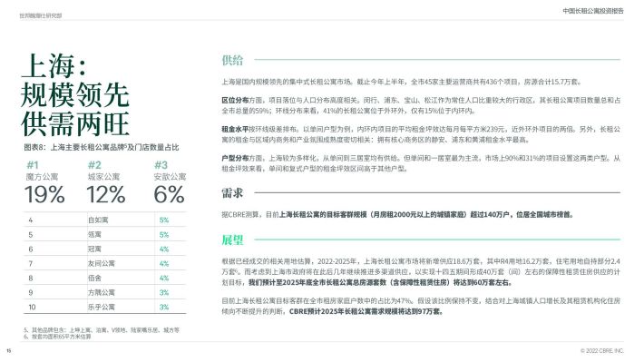Click the 图表8 chart caption text
This screenshot has height=362, width=644.
point(101,147)
